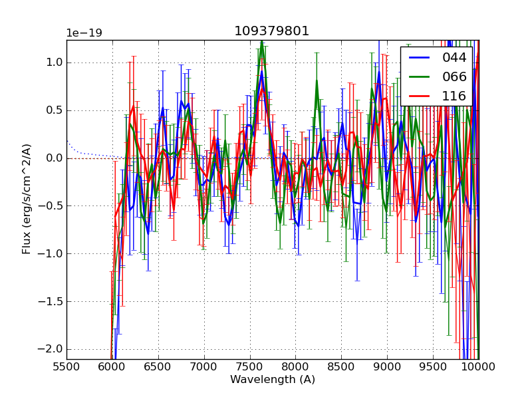532x399 pixels.
Task: Click the −1.0 y-axis tick label
Action: [x=51, y=253]
